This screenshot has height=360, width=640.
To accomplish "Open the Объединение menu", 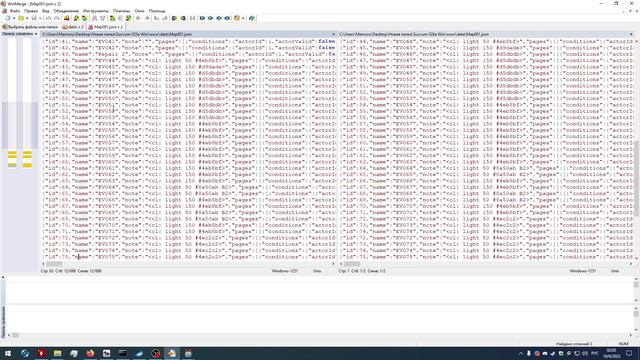I will tap(66, 11).
